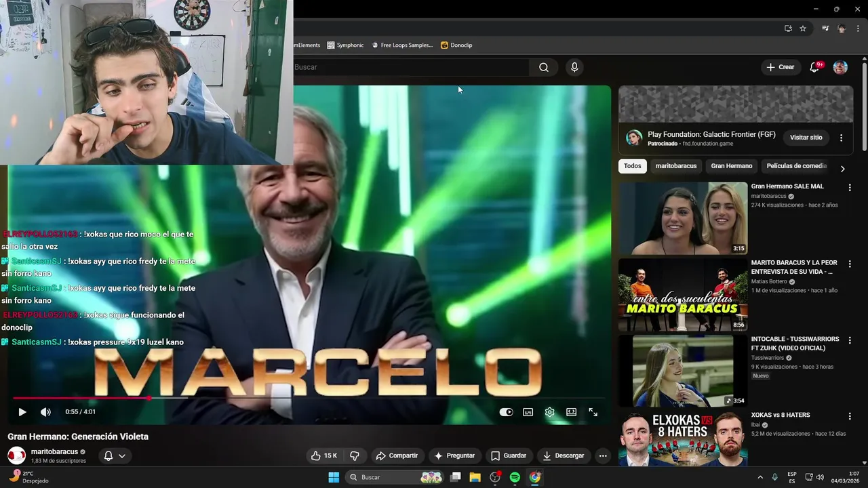Like the video with 15 K likes
This screenshot has width=868, height=488.
click(323, 455)
